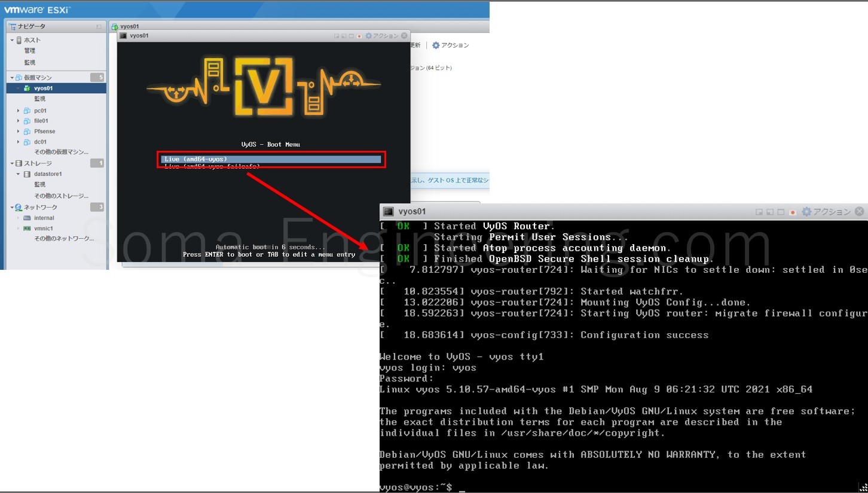Viewport: 868px width, 493px height.
Task: Click the virtual machines count badge 5
Action: [x=97, y=78]
